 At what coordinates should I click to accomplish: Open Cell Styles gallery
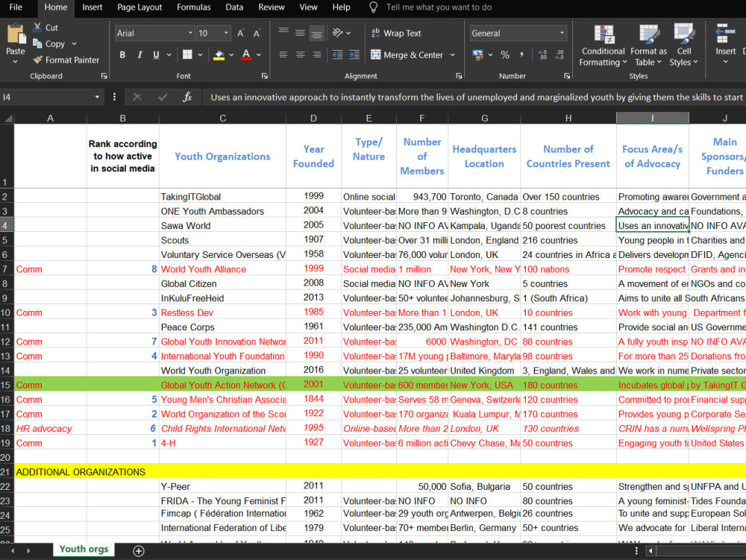point(683,45)
